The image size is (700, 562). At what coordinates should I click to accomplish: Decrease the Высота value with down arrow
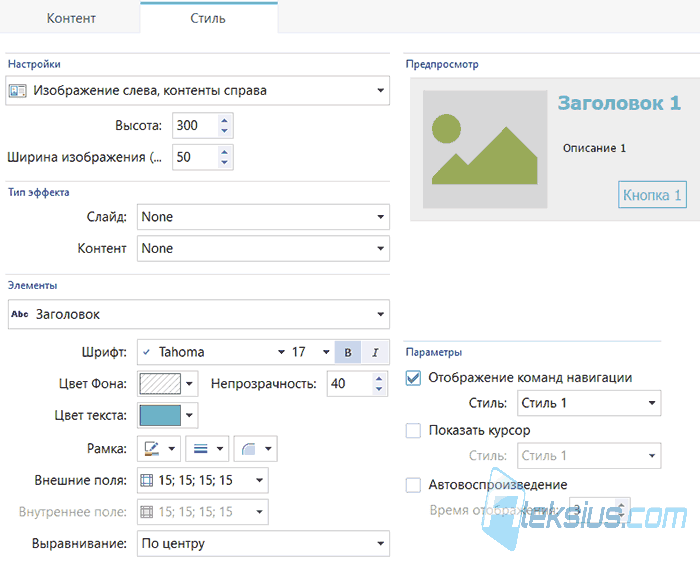click(225, 131)
